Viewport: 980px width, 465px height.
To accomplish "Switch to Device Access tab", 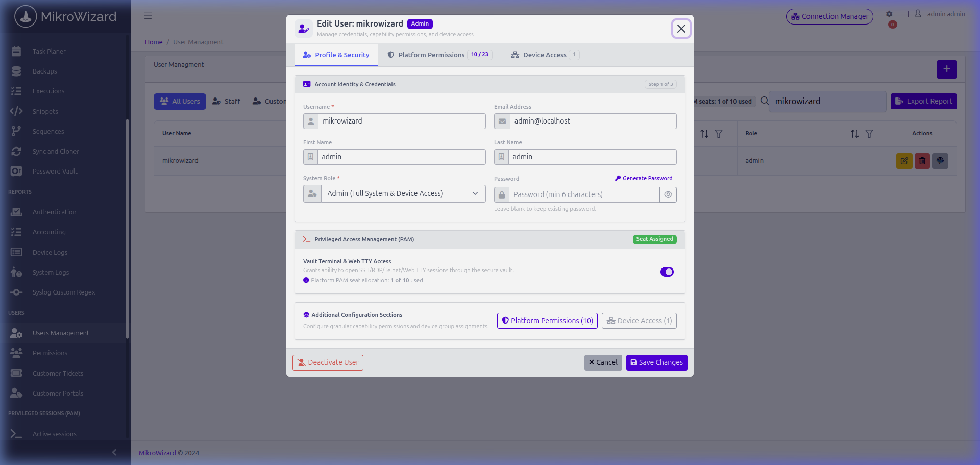I will coord(545,55).
